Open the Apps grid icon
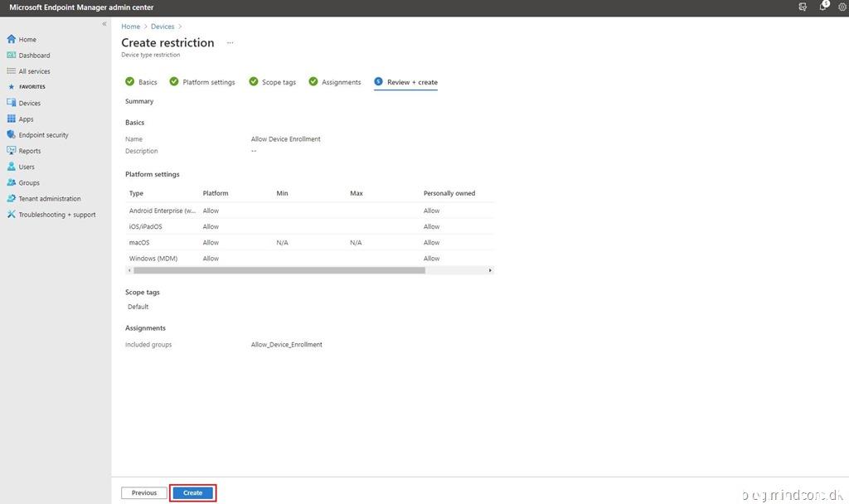849x504 pixels. [12, 119]
